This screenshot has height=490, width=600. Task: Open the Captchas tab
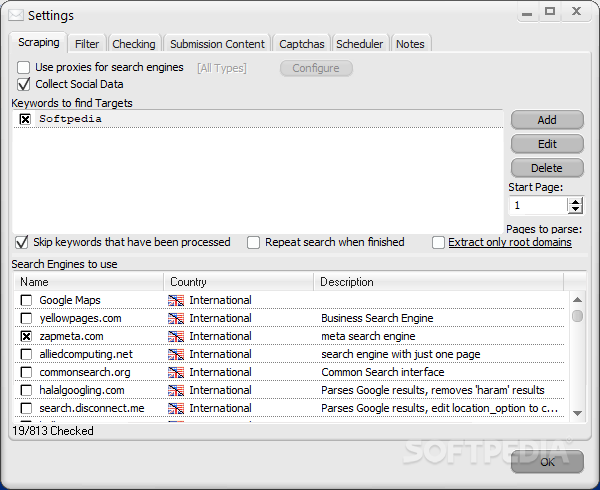tap(302, 44)
